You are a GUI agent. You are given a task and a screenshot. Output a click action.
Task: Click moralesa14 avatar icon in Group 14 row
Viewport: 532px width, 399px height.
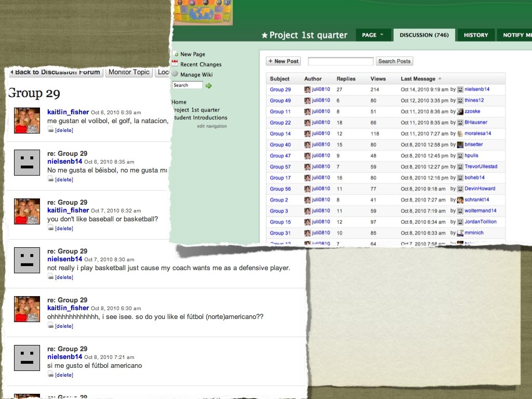click(x=460, y=134)
